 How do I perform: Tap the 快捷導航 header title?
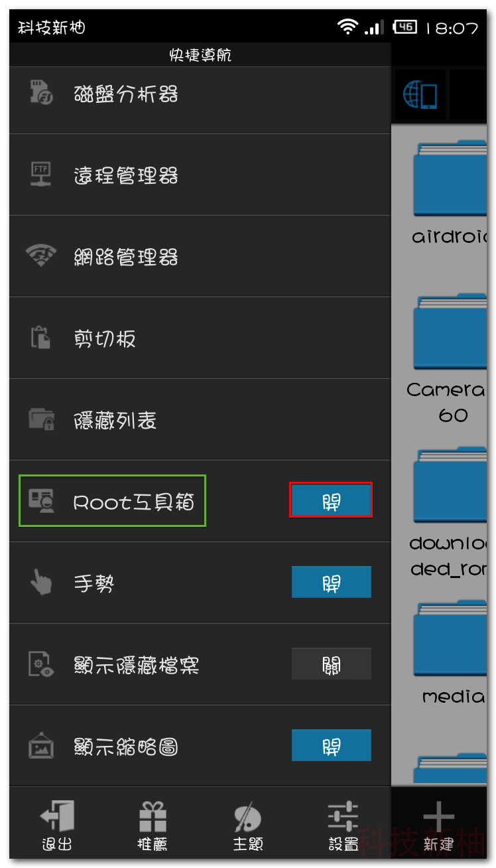point(200,56)
